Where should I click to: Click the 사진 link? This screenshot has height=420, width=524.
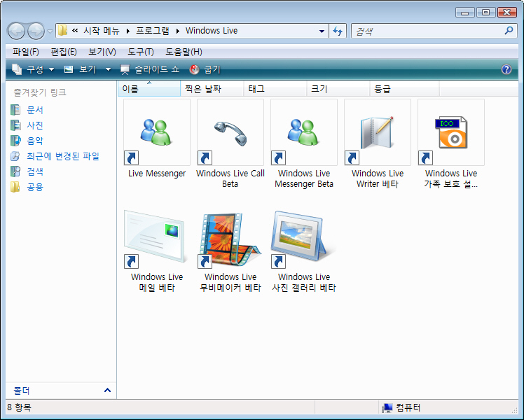[x=35, y=125]
